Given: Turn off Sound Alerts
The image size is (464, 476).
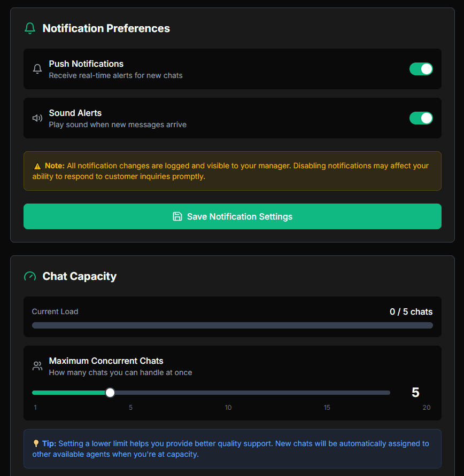Looking at the screenshot, I should pyautogui.click(x=421, y=118).
